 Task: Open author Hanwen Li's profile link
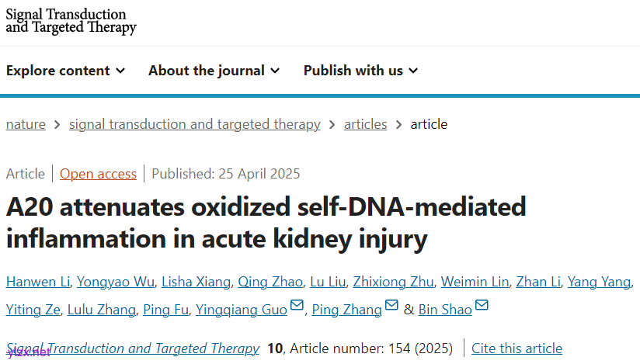pos(38,281)
